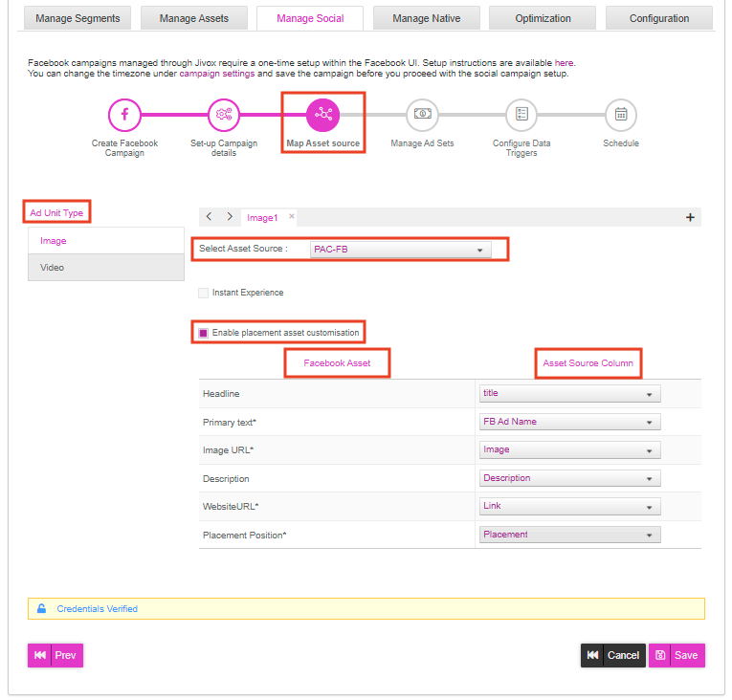This screenshot has height=700, width=732.
Task: Close the Image1 tab
Action: point(292,216)
